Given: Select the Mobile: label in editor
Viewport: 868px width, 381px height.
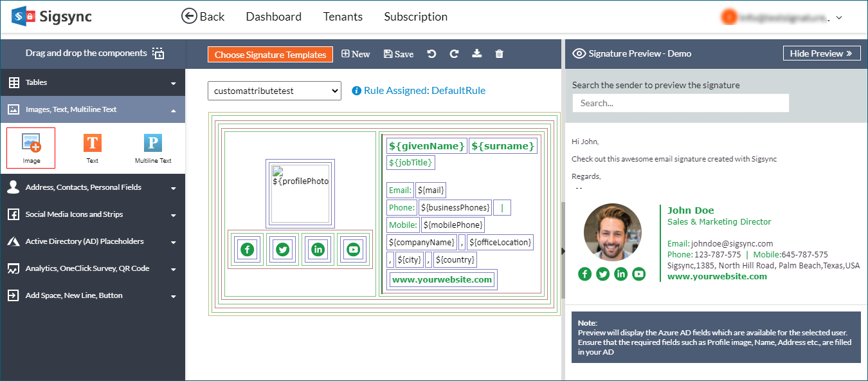Looking at the screenshot, I should [x=403, y=225].
